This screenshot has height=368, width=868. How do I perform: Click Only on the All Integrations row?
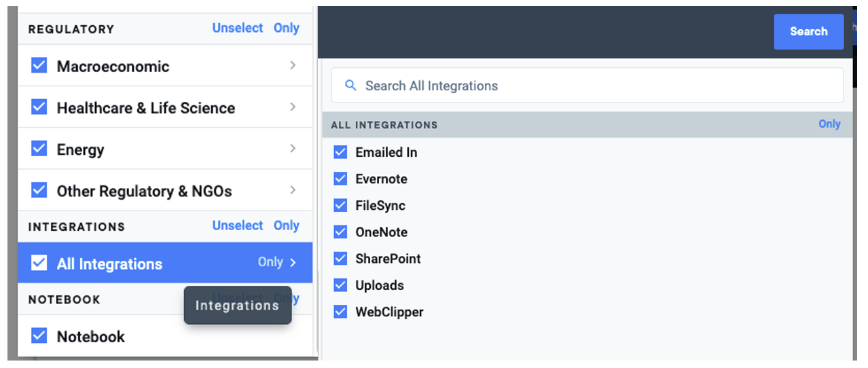(x=270, y=262)
